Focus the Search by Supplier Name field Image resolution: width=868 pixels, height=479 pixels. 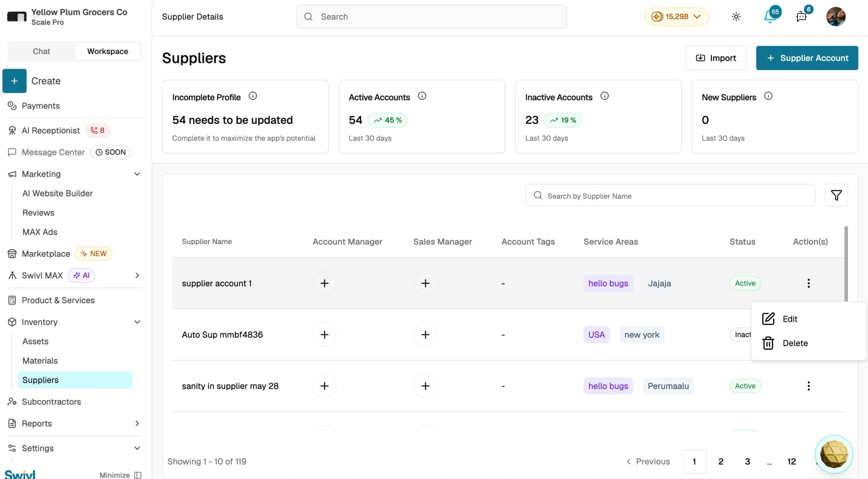[670, 195]
